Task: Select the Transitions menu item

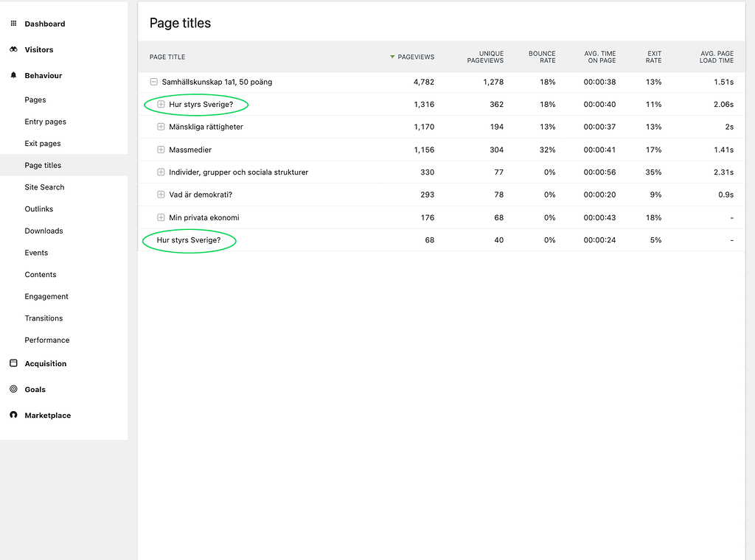Action: coord(44,318)
